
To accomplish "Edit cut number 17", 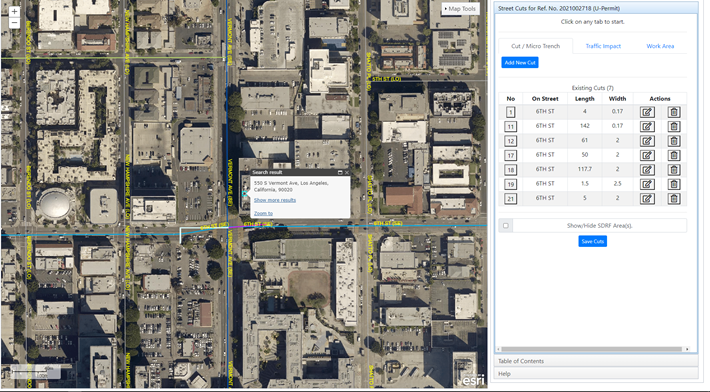I will tap(647, 155).
